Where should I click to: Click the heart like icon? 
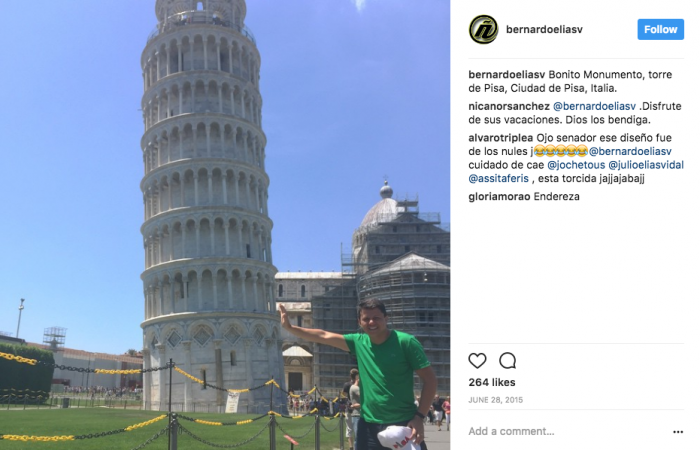coord(477,360)
